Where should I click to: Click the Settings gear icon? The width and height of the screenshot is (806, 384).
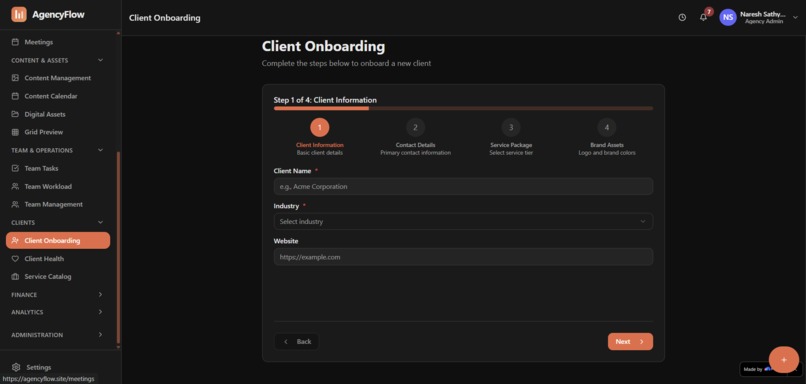click(16, 368)
